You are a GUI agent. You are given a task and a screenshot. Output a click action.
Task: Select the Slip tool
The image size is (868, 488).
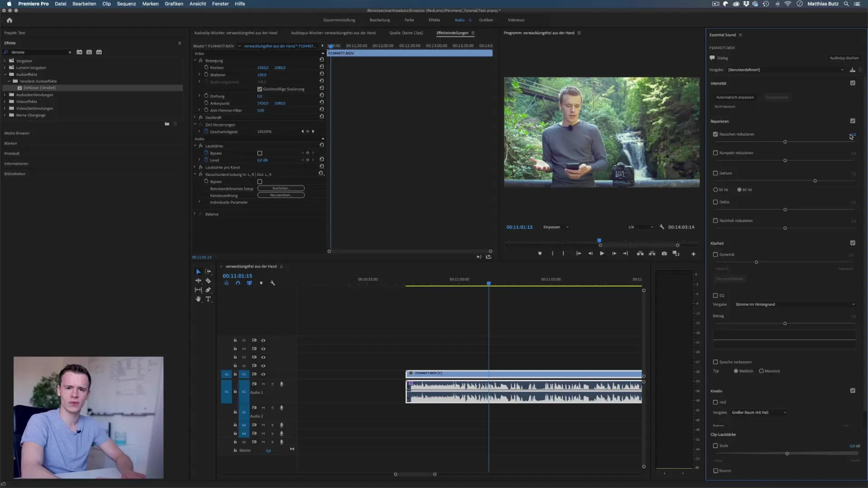[198, 290]
